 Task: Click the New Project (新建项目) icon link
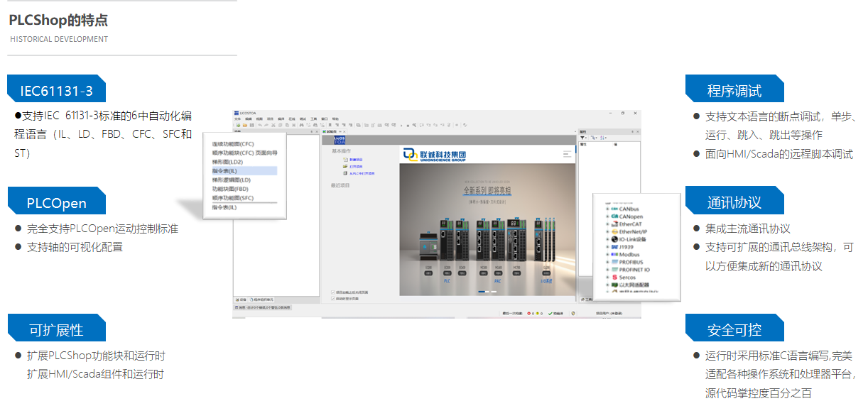[345, 160]
